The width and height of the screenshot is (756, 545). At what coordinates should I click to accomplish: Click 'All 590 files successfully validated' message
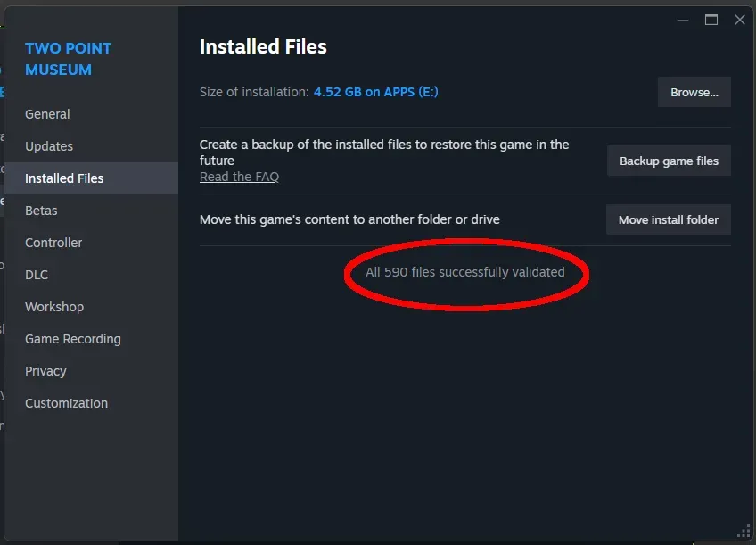pyautogui.click(x=464, y=272)
